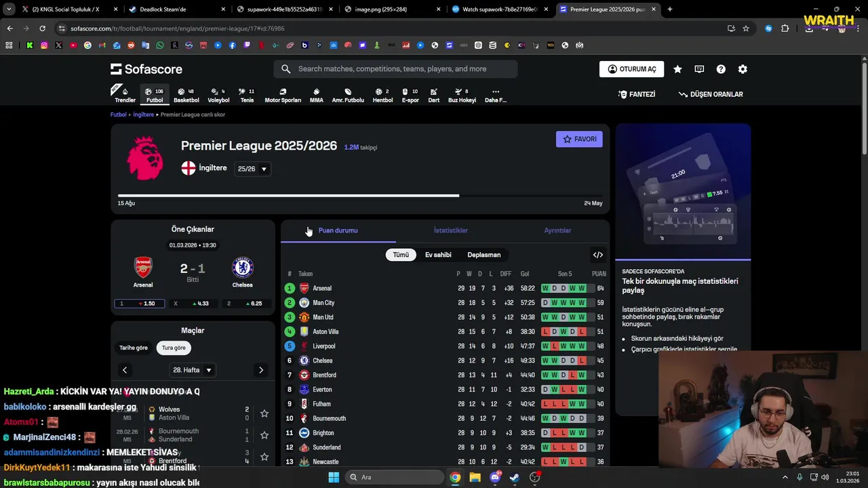868x488 pixels.
Task: Expand Daha F... more sports menu
Action: click(495, 95)
